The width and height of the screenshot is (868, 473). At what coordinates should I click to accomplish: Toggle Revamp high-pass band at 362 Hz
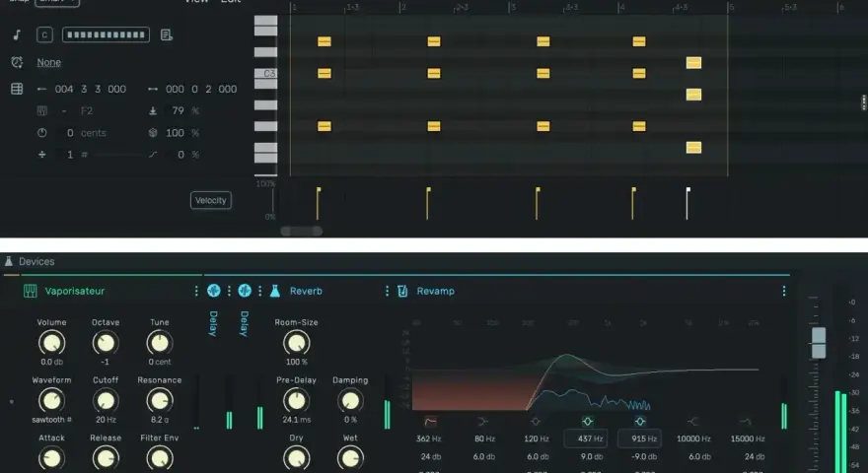(430, 422)
